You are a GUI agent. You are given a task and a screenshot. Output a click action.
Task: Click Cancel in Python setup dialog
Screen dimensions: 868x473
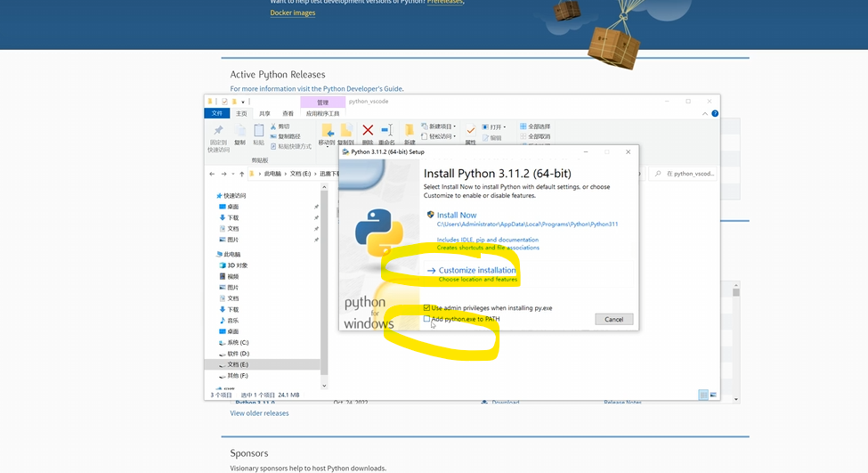click(x=614, y=320)
